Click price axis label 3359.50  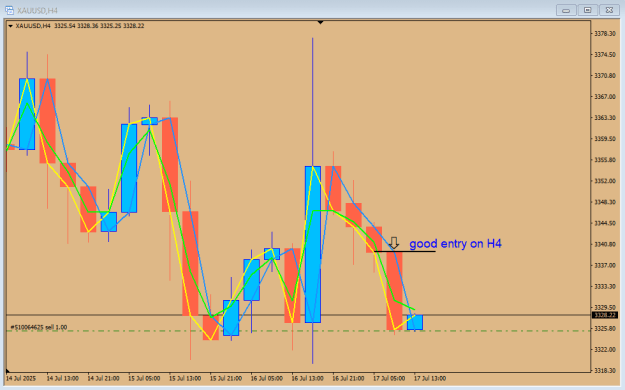click(605, 139)
